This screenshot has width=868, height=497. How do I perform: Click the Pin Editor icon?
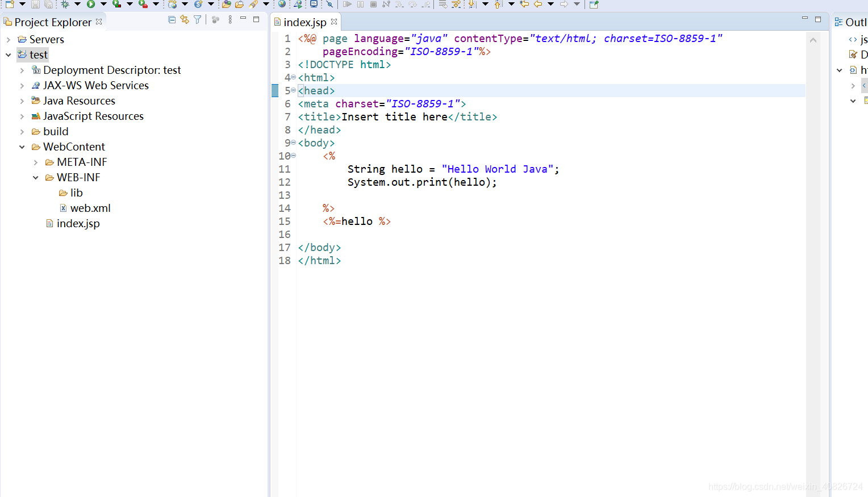click(594, 4)
